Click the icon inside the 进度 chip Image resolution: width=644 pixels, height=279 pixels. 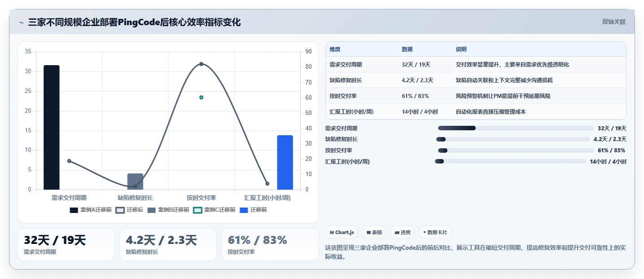pos(397,233)
